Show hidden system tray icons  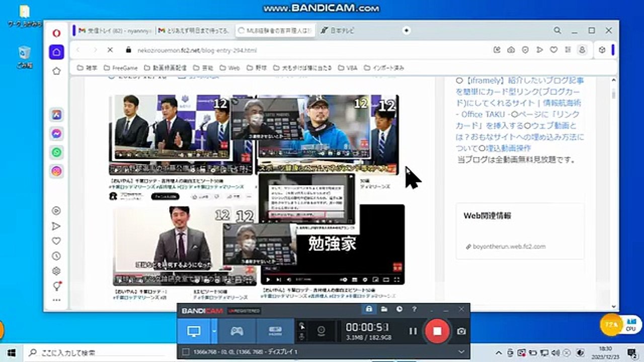[x=499, y=352]
